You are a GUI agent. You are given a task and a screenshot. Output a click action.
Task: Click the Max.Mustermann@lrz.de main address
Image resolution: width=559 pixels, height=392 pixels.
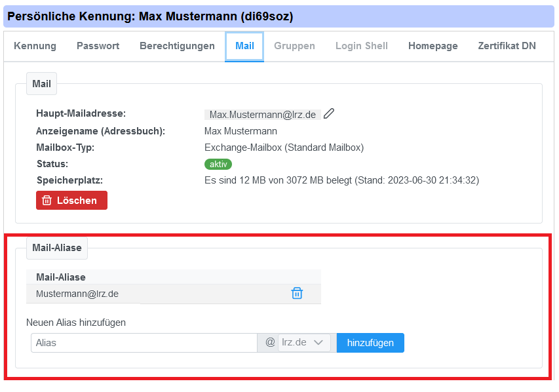pyautogui.click(x=262, y=115)
